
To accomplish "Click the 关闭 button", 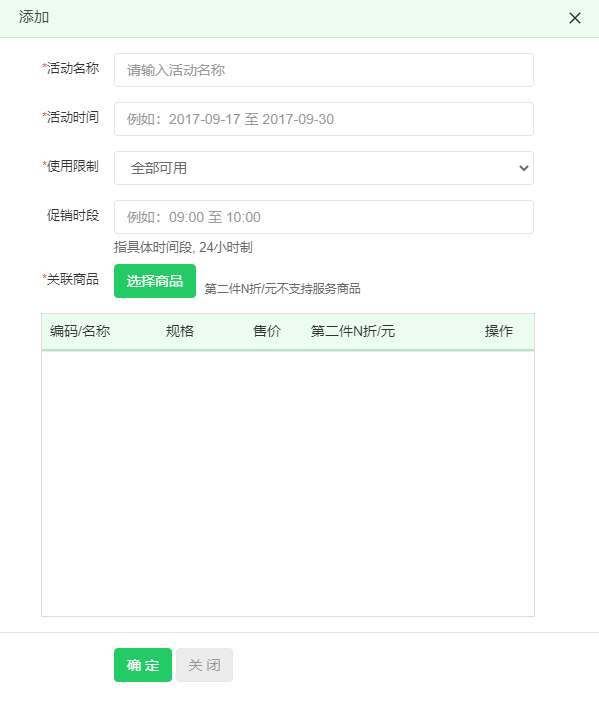I will pyautogui.click(x=204, y=665).
